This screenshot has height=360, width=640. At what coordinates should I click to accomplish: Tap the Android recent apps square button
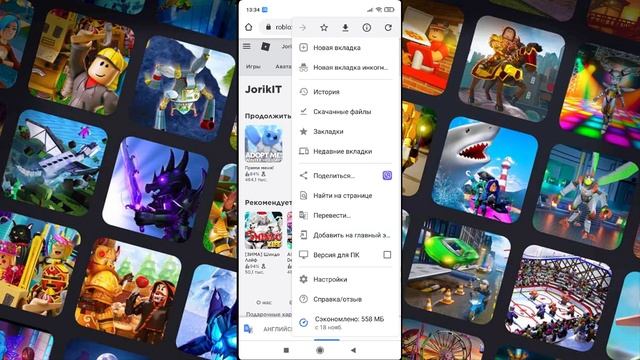click(286, 350)
